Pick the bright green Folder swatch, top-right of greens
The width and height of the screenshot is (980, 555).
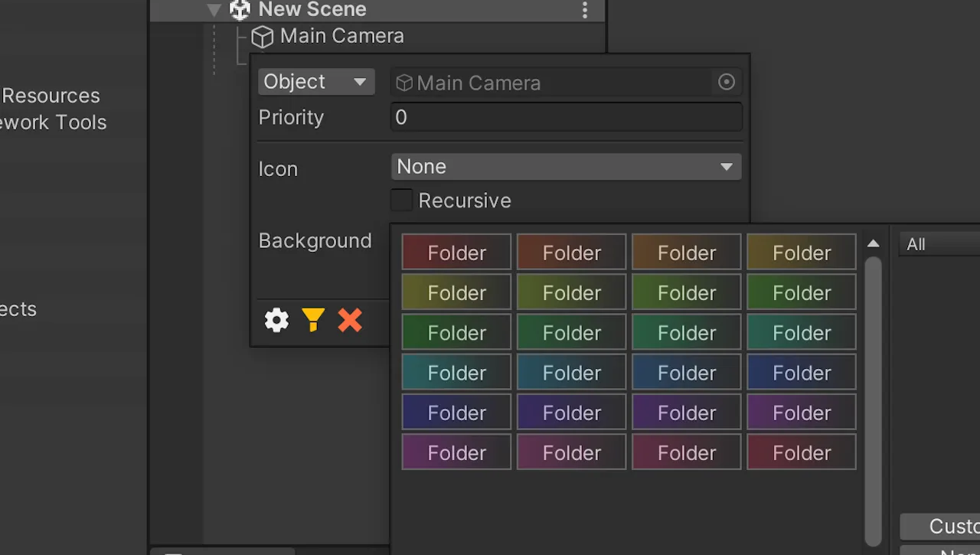click(x=801, y=292)
